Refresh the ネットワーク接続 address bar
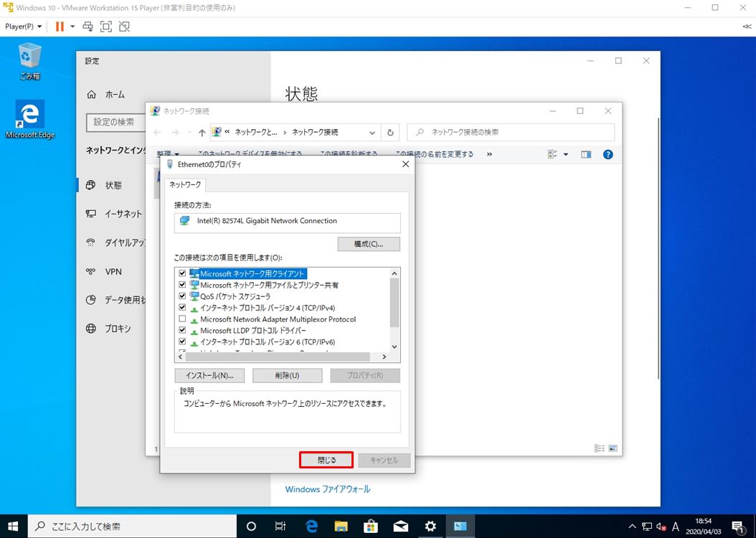This screenshot has width=756, height=538. pyautogui.click(x=390, y=133)
